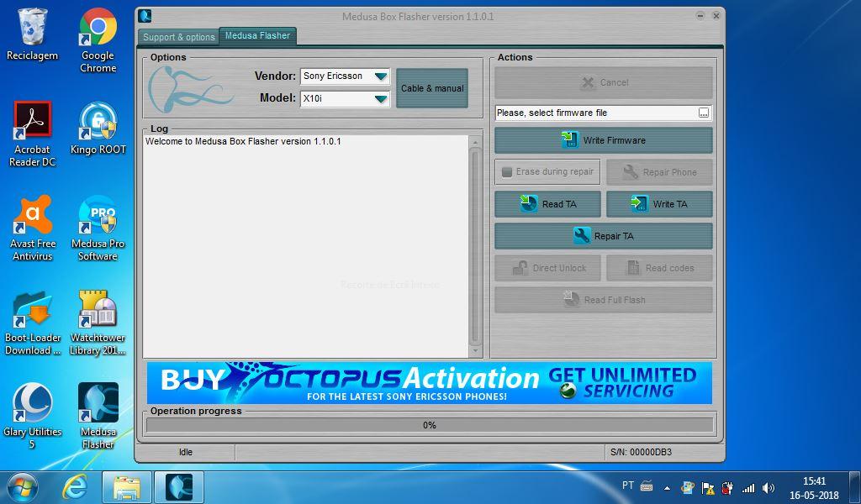Click Octopus Activation advertisement banner

pyautogui.click(x=430, y=383)
